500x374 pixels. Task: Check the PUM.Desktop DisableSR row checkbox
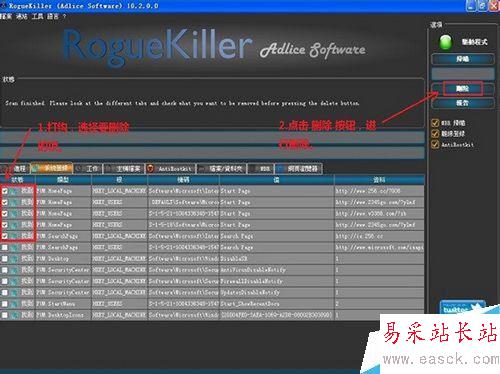[5, 259]
